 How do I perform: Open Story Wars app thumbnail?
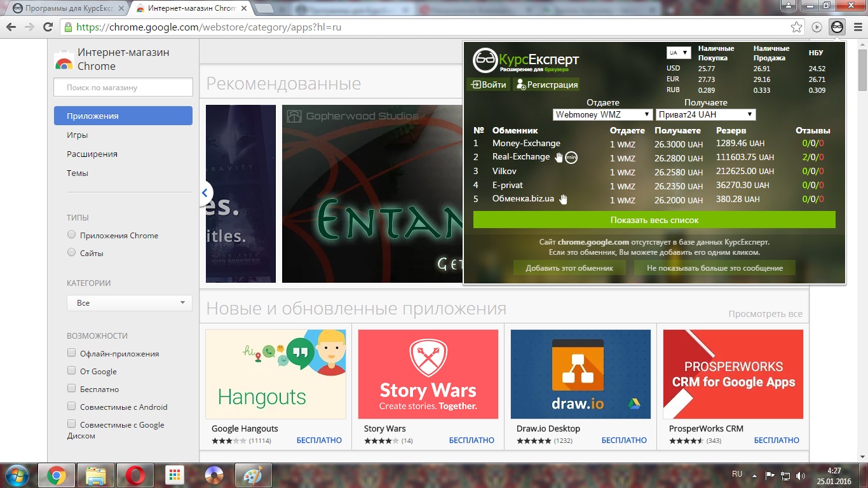tap(428, 374)
